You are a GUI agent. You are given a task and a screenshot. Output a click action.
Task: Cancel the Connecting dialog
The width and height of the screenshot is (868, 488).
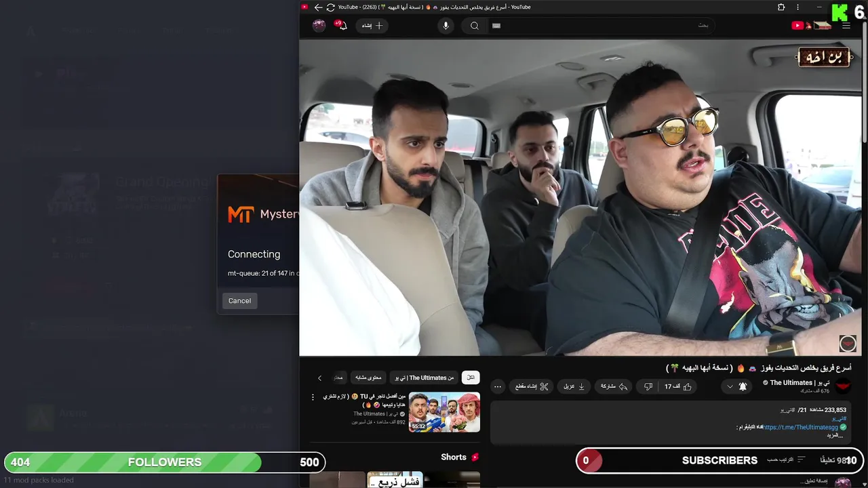coord(239,301)
